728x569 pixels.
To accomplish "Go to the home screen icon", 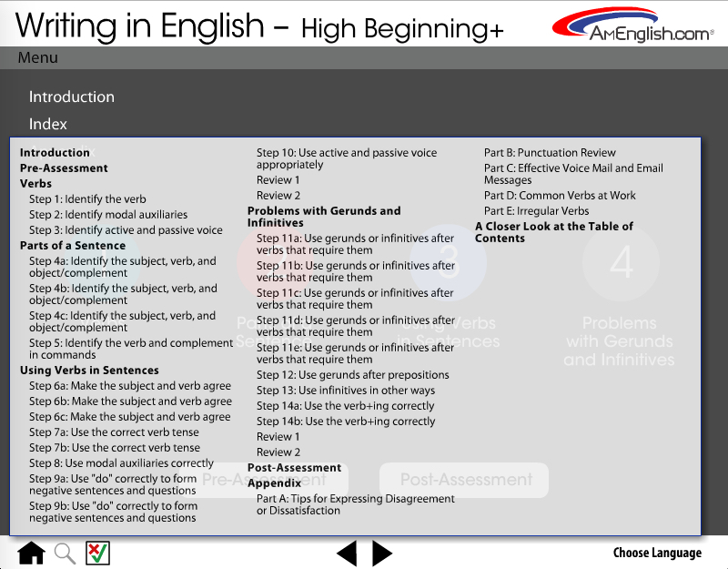I will (32, 554).
